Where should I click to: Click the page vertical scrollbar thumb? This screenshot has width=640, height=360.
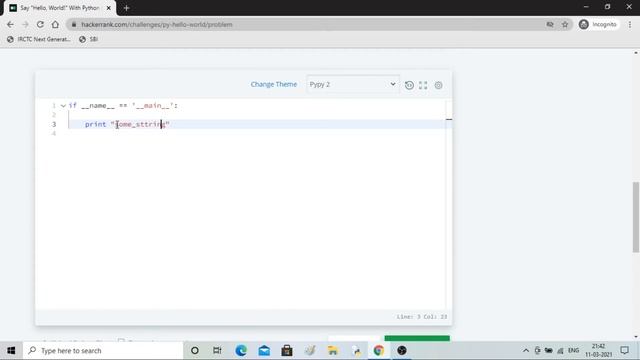[636, 217]
